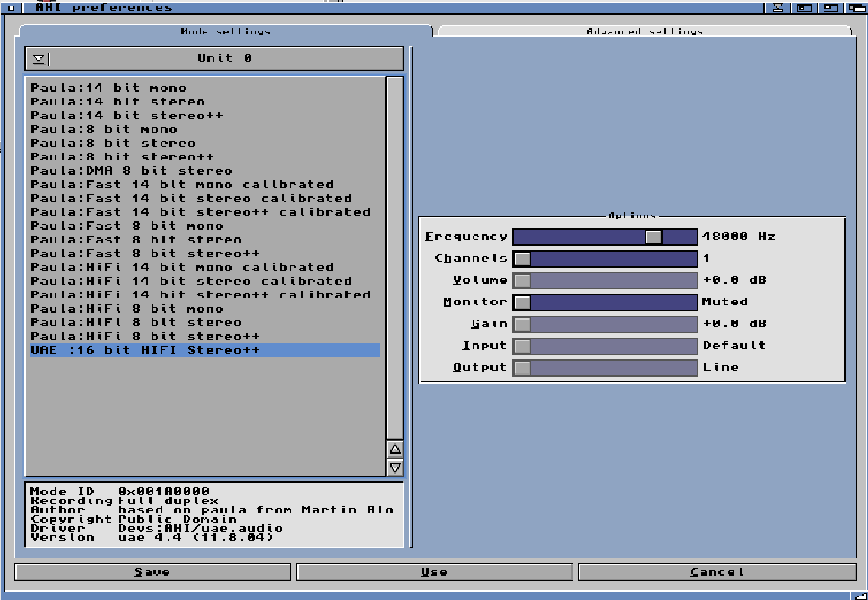Switch to the Advanced settings tab
The width and height of the screenshot is (868, 600).
[x=644, y=31]
